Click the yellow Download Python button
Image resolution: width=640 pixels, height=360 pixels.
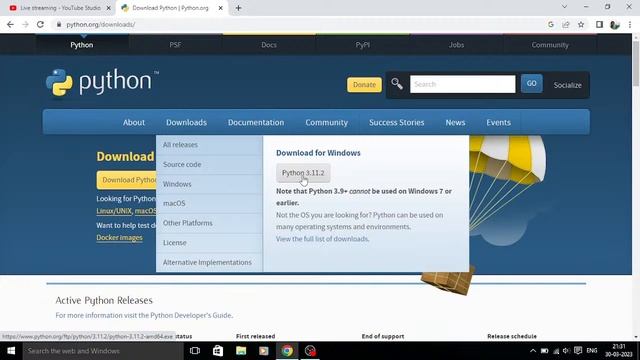coord(127,180)
